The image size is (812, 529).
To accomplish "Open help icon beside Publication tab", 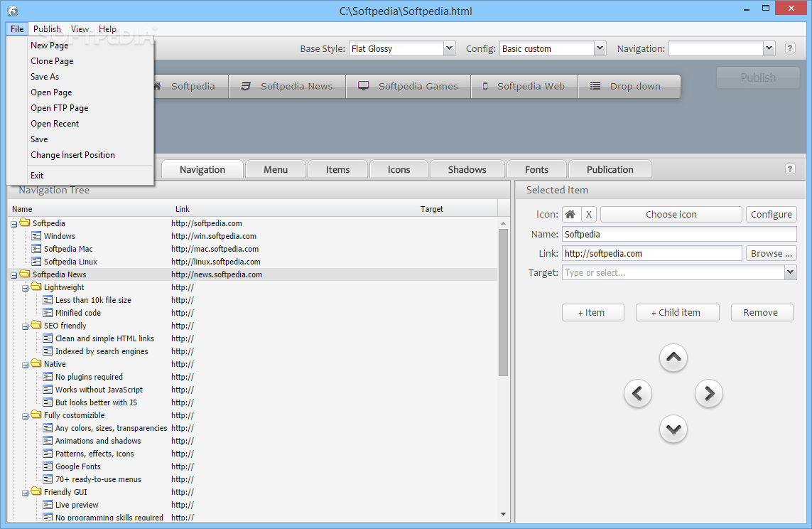I will [x=790, y=169].
